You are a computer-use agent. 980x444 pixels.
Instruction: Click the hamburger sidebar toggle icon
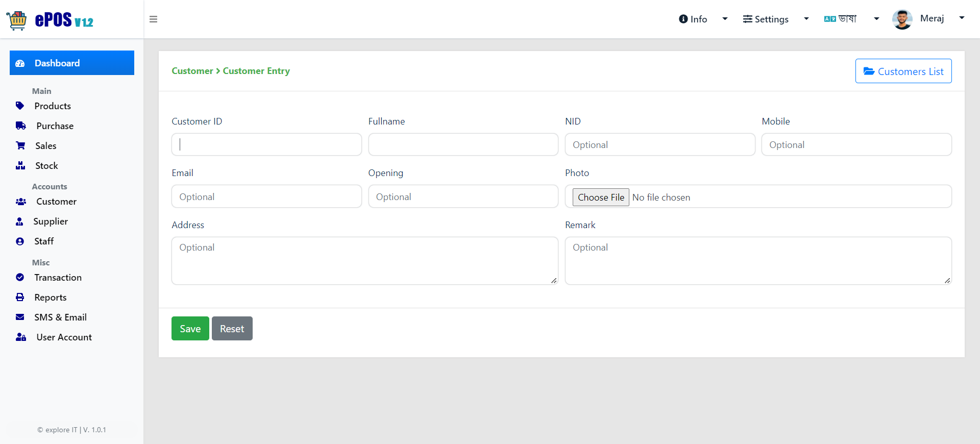[153, 19]
